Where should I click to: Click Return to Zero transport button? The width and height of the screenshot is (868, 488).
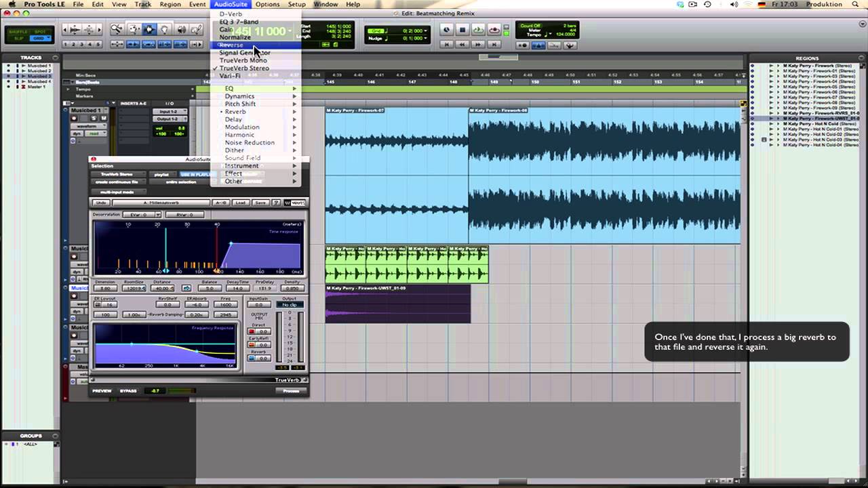tap(446, 45)
